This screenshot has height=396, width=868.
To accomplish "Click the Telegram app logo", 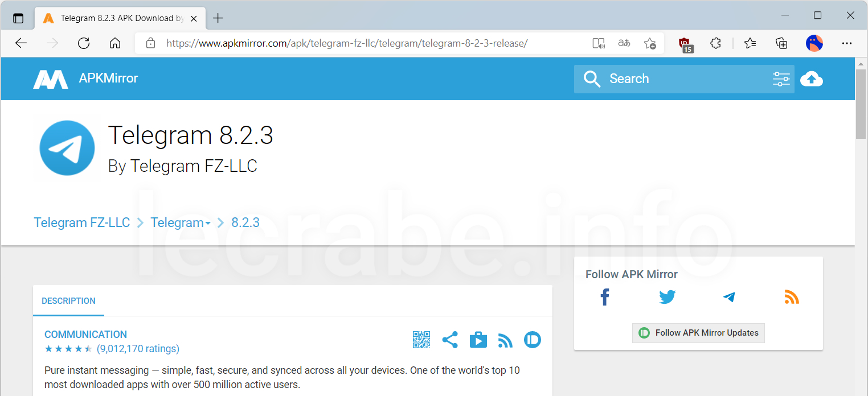I will pyautogui.click(x=67, y=148).
